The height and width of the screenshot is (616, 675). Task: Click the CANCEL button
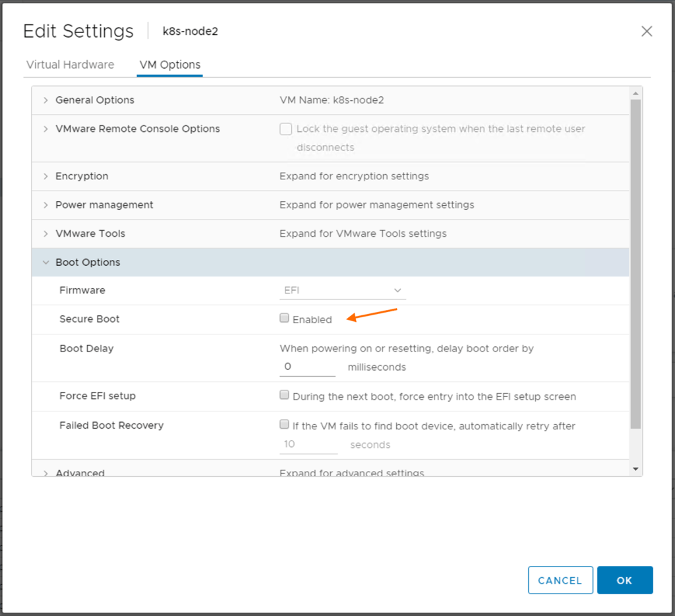click(560, 580)
